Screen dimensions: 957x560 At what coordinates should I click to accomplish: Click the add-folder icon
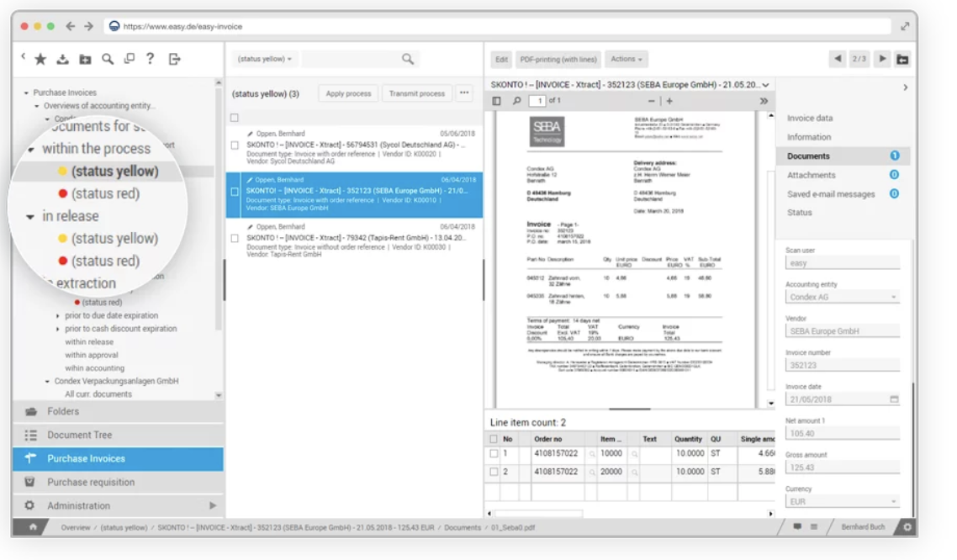[x=87, y=60]
